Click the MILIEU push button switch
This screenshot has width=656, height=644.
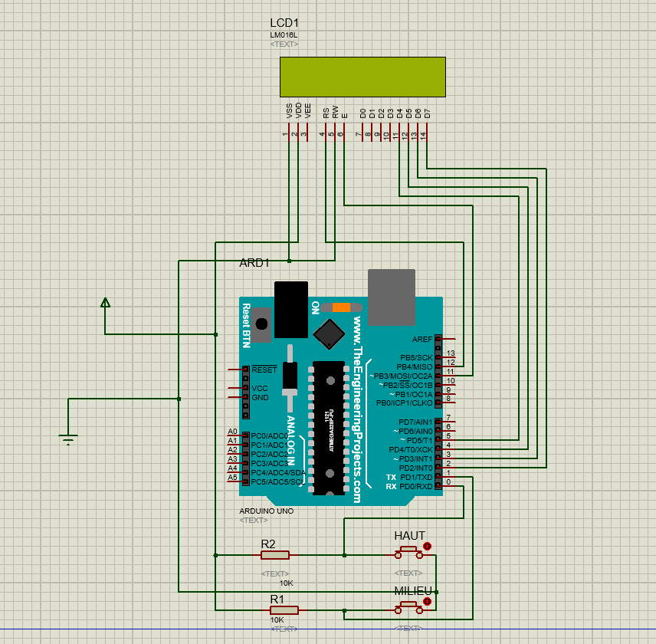[x=408, y=608]
